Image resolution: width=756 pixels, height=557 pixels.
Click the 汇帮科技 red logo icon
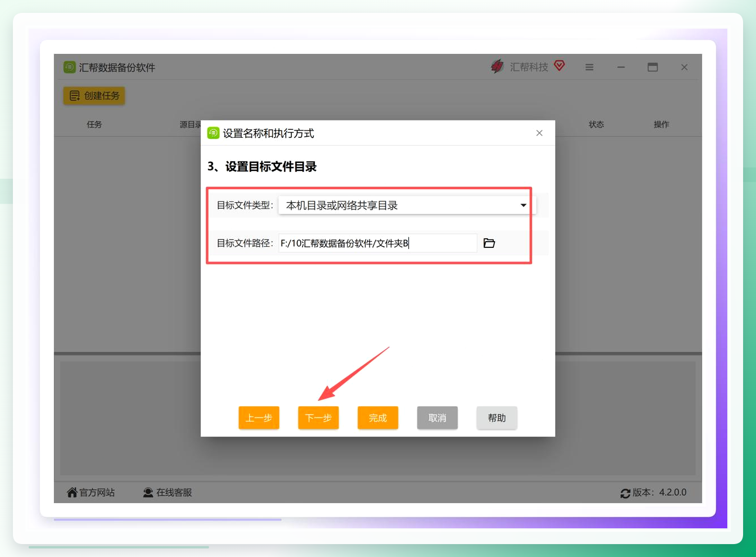point(497,66)
